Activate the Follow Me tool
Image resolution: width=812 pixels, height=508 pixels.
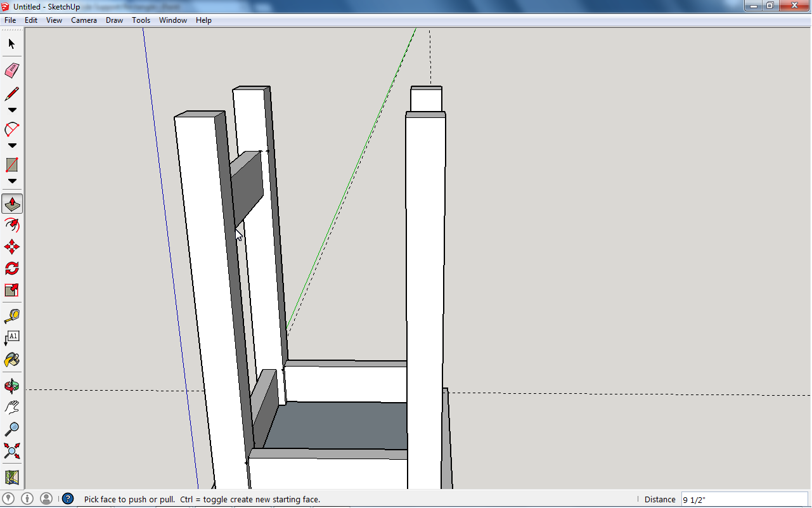click(11, 225)
